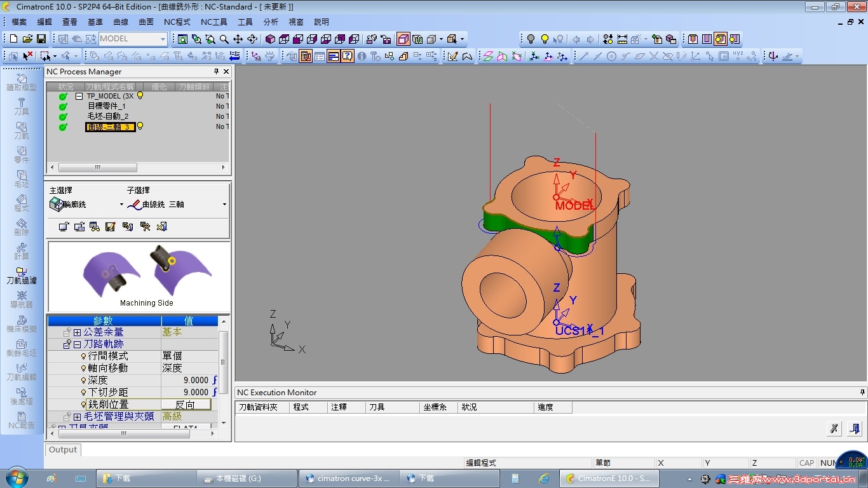Open the MODEL combo box dropdown

(x=163, y=39)
